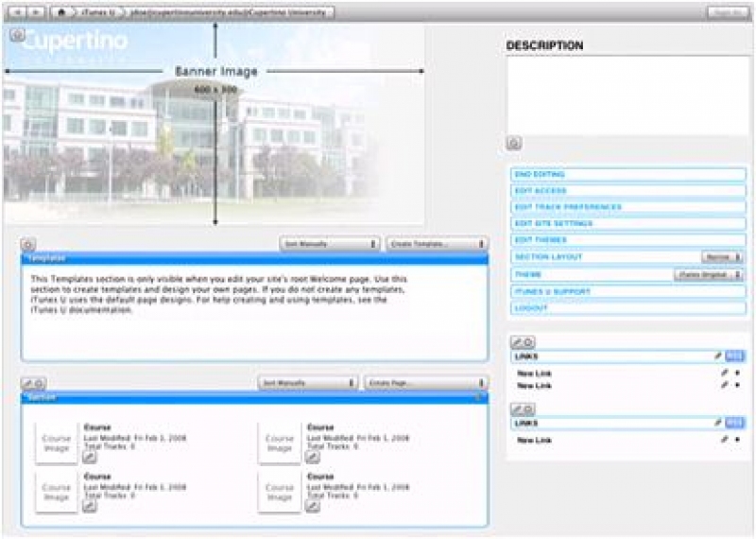Click the pencil icon in the first LINKS header
The image size is (756, 539).
pyautogui.click(x=718, y=356)
